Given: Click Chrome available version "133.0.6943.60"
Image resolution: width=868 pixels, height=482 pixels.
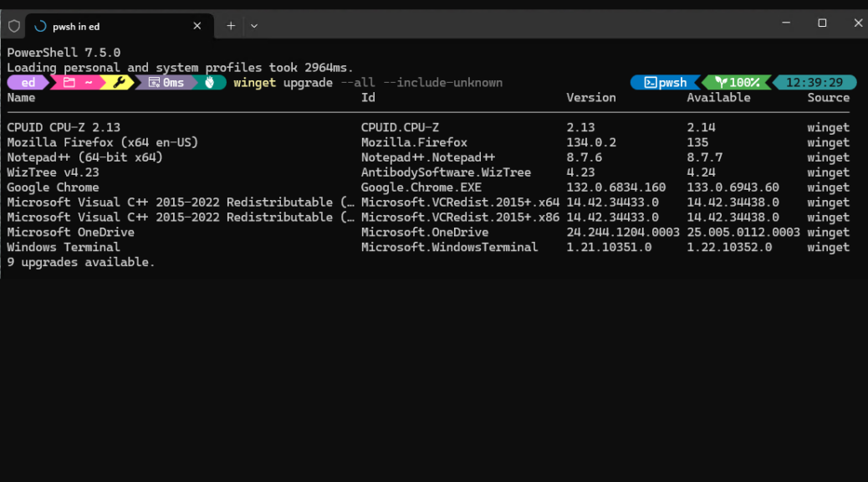Looking at the screenshot, I should pos(733,187).
